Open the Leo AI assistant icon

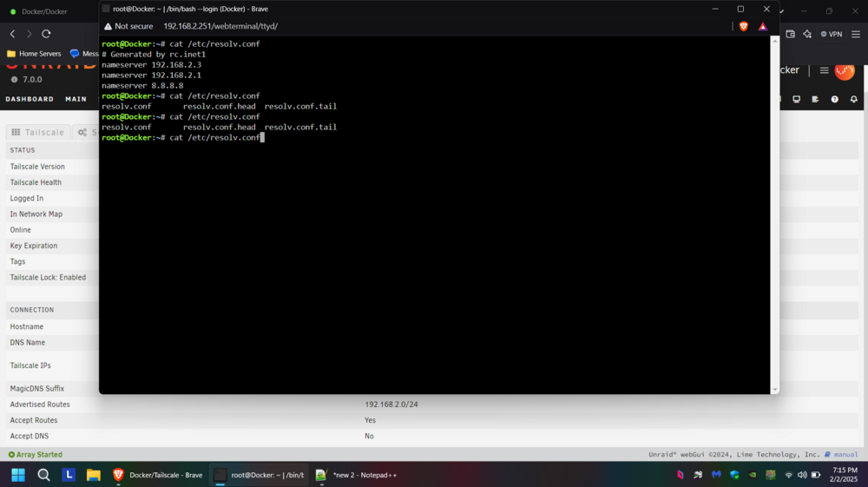(x=807, y=34)
